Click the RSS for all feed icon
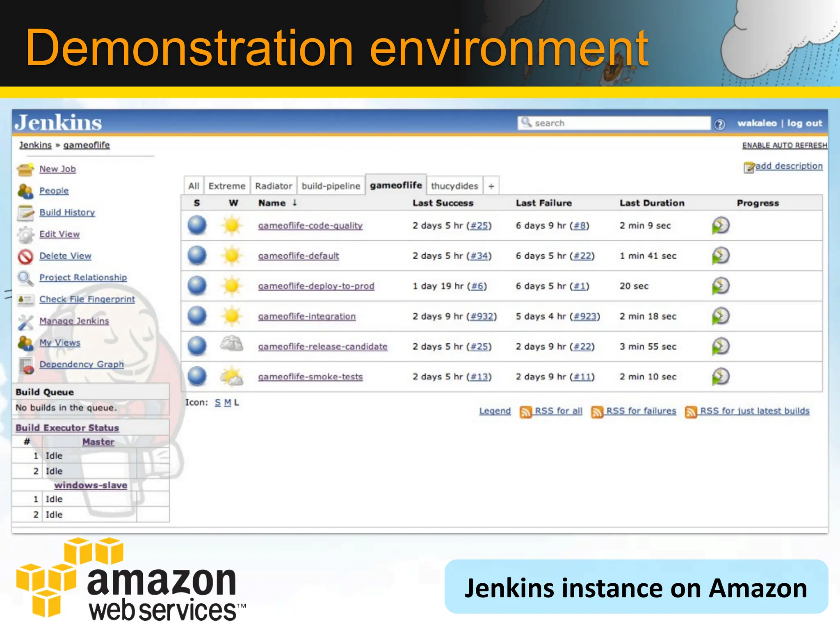This screenshot has width=840, height=630. click(525, 411)
